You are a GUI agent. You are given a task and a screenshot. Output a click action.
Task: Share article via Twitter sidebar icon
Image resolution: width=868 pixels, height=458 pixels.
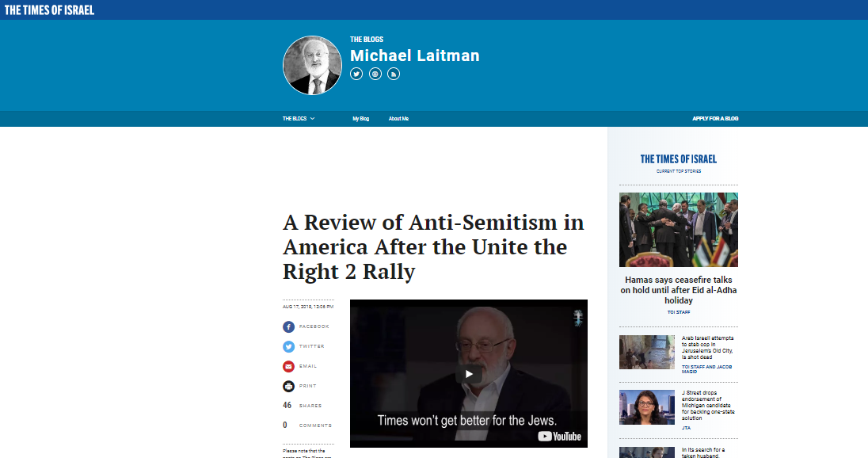pos(288,346)
